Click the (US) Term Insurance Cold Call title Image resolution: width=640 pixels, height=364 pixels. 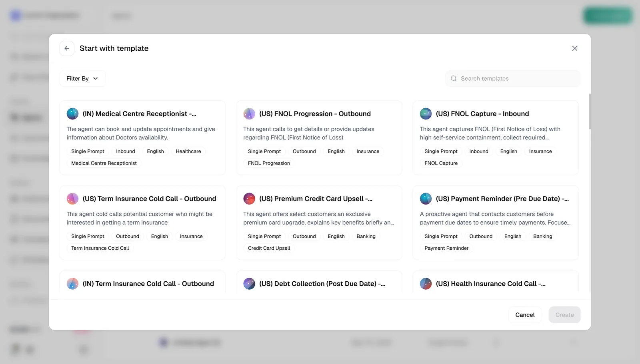click(x=149, y=199)
